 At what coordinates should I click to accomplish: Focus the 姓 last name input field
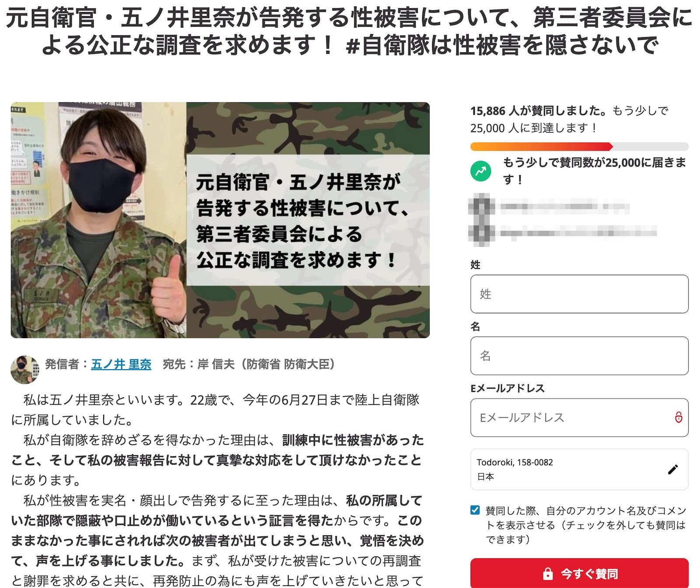coord(579,294)
